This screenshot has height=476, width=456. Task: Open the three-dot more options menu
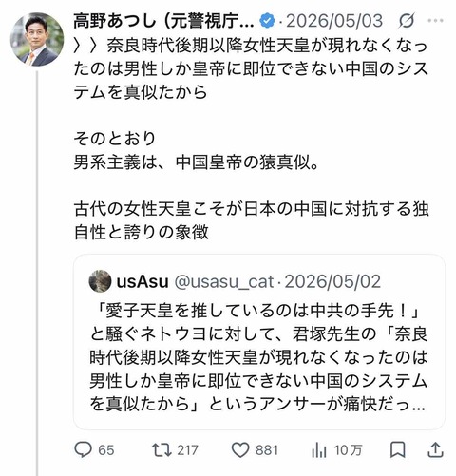[435, 21]
